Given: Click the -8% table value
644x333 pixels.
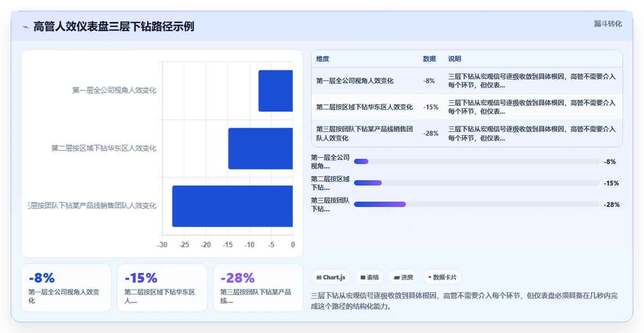Looking at the screenshot, I should (x=429, y=81).
